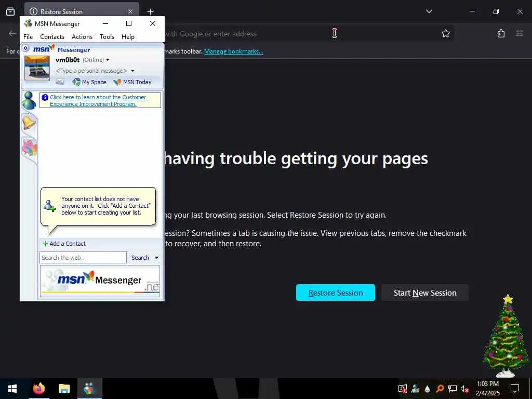532x399 pixels.
Task: Click the orange magnifier tray icon
Action: (x=440, y=389)
